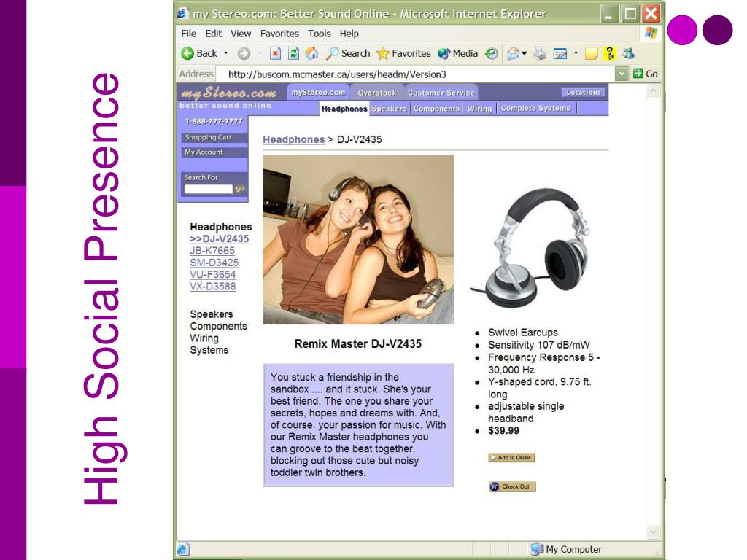
Task: Select the Headphones category tab
Action: click(344, 109)
